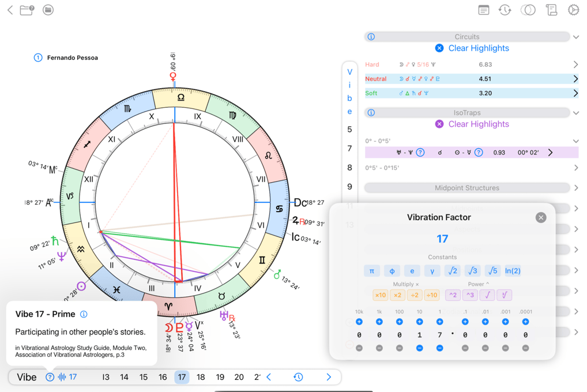587x392 pixels.
Task: Open the chart folder icon
Action: (27, 10)
